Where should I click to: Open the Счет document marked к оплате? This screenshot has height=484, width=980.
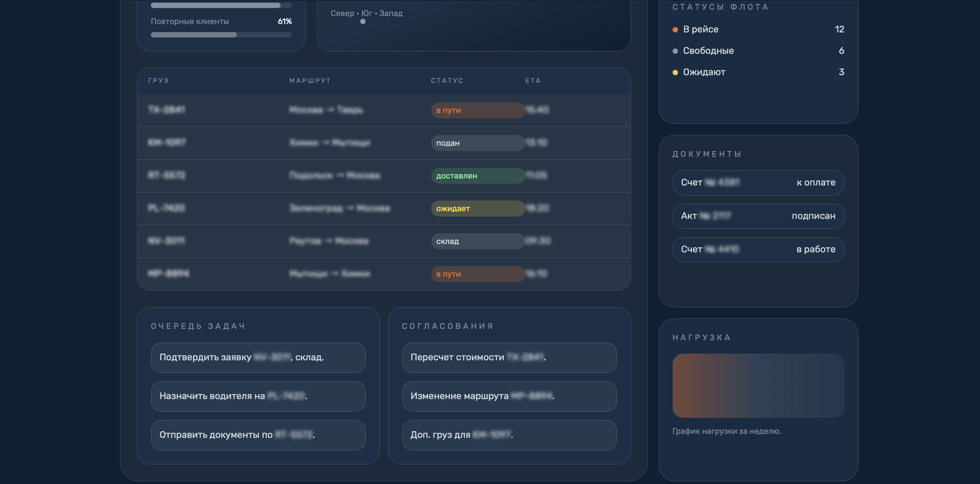click(x=758, y=183)
